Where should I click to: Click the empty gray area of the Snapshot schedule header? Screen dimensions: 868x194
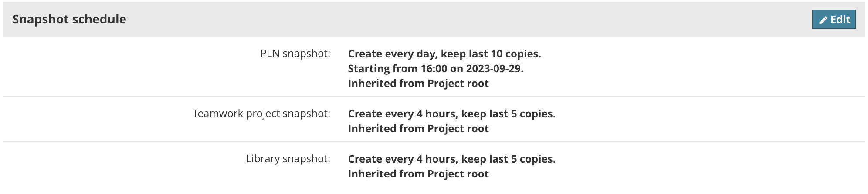tap(436, 20)
